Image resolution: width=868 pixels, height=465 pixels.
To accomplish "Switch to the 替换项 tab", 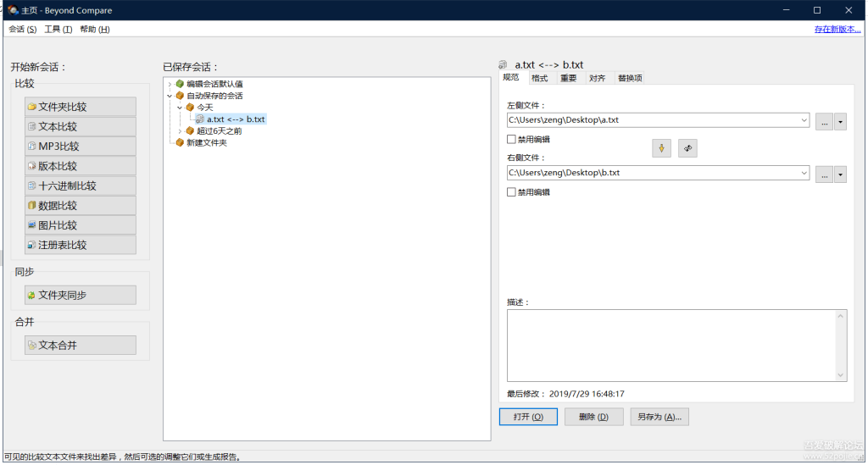I will coord(630,78).
